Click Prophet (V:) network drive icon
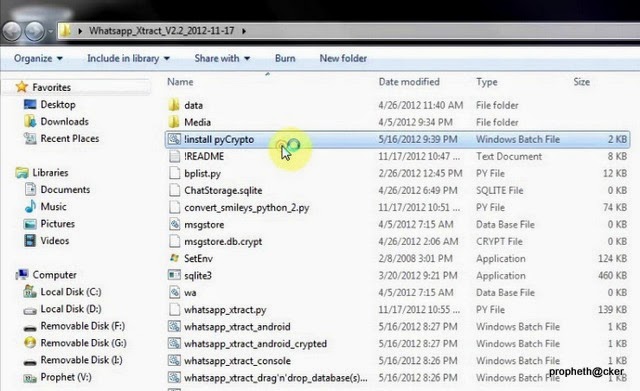The height and width of the screenshot is (391, 640). (30, 378)
